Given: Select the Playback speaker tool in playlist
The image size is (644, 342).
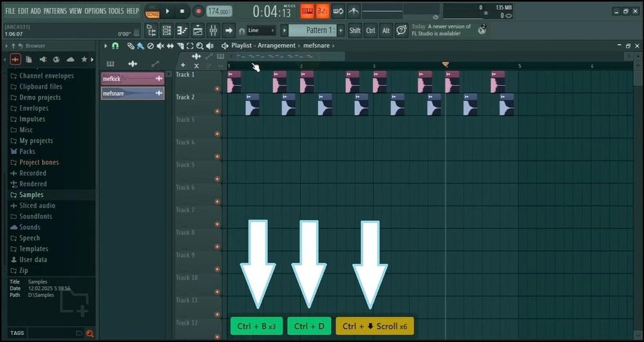Looking at the screenshot, I should click(x=210, y=46).
